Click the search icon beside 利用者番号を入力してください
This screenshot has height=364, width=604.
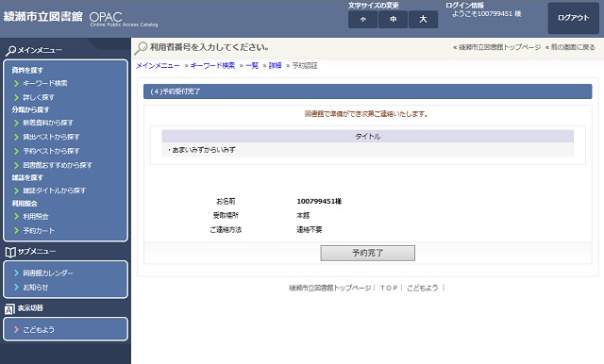(x=141, y=48)
